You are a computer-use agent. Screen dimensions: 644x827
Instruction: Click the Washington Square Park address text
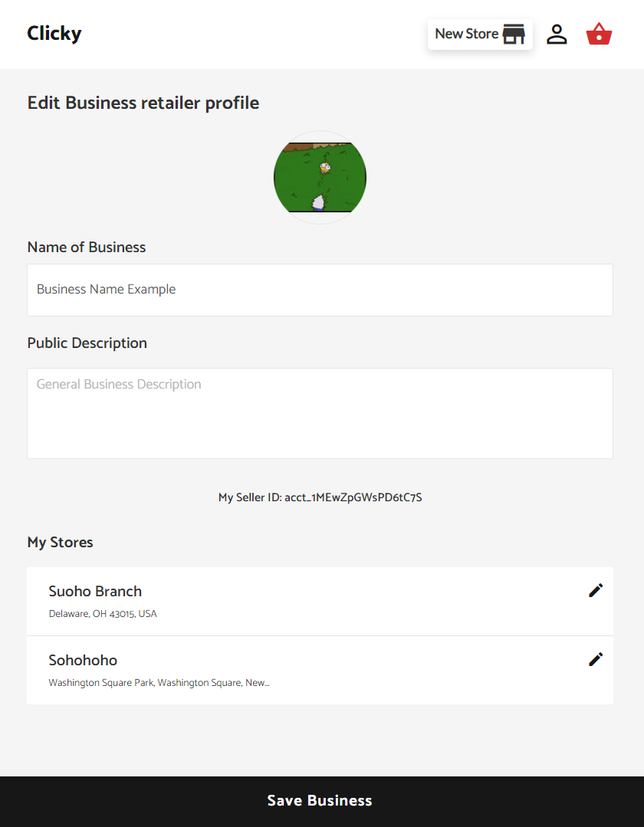coord(159,682)
